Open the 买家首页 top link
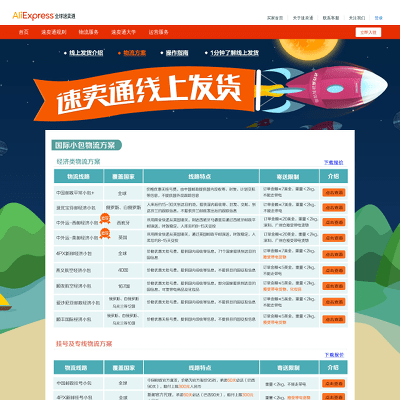Screen dimensions: 400x400 click(275, 18)
